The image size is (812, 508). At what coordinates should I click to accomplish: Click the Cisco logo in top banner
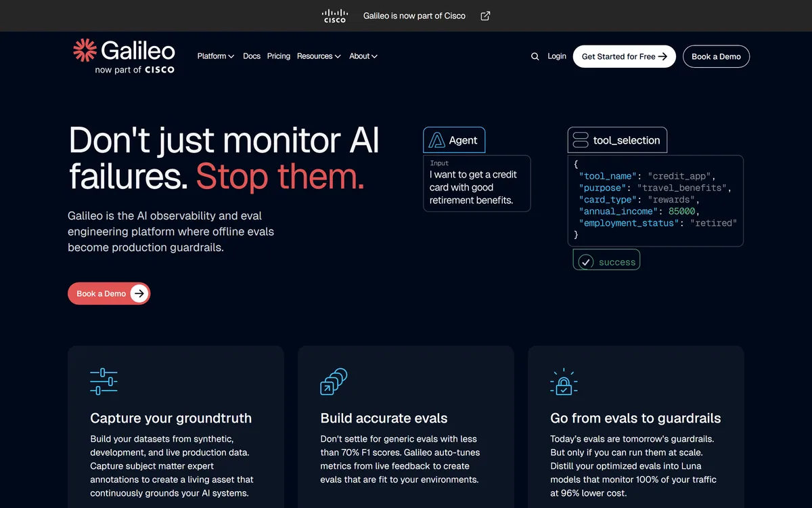point(335,16)
